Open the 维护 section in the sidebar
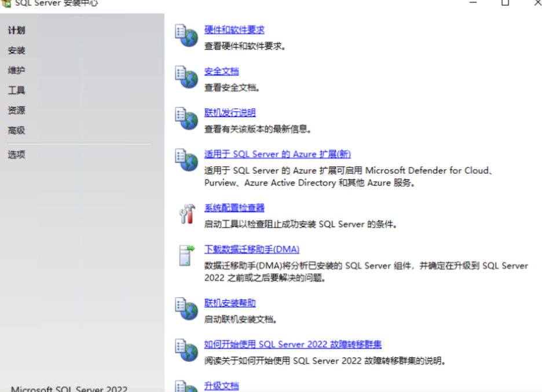 17,71
